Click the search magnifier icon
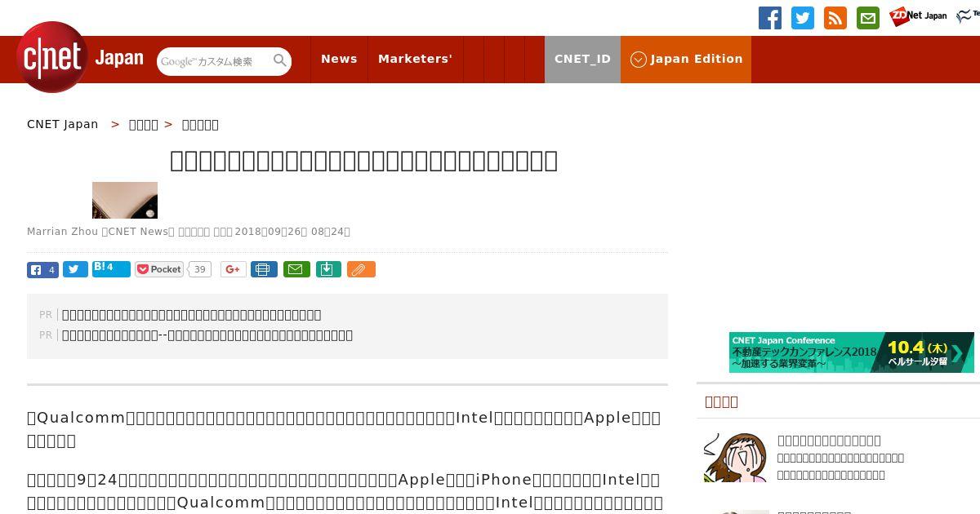The height and width of the screenshot is (514, 980). tap(280, 60)
